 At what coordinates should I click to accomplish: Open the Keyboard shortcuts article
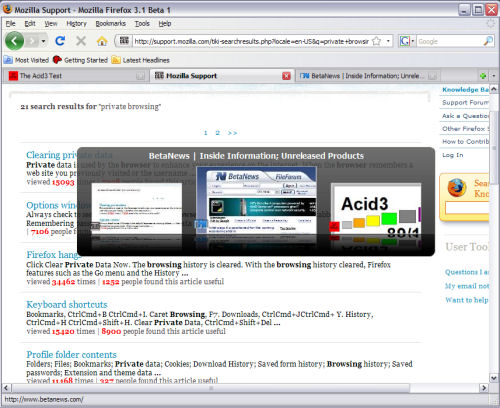pos(67,304)
